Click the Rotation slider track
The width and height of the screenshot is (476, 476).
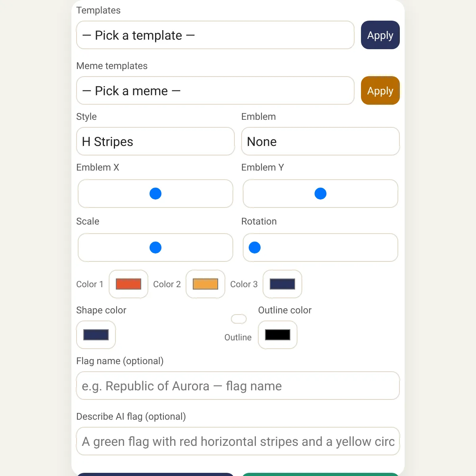337,248
